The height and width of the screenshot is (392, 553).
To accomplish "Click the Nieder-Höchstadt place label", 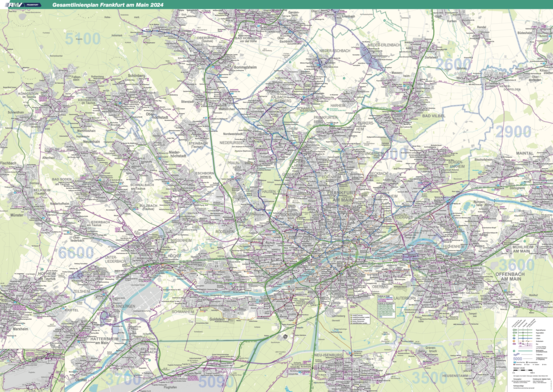I will coord(177,154).
